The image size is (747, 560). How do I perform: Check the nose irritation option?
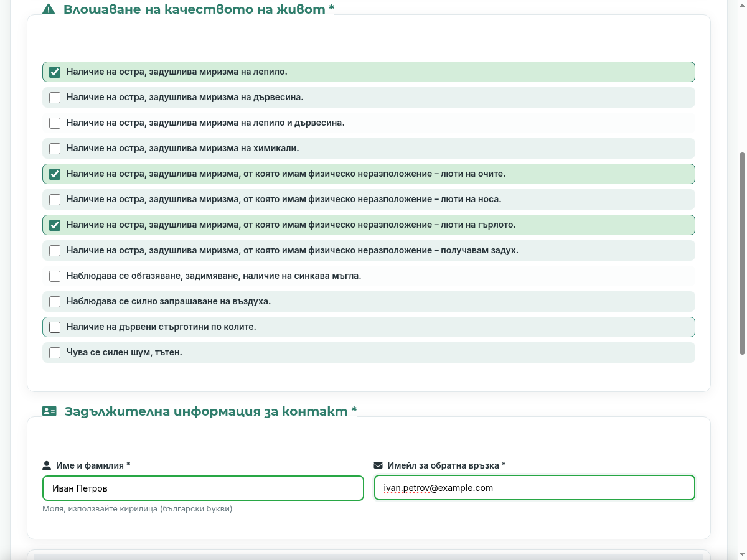click(x=55, y=200)
